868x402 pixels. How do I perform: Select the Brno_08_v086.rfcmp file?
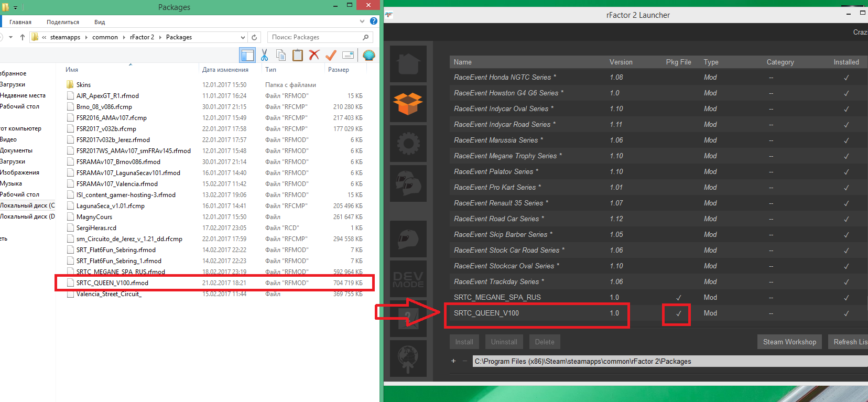click(104, 107)
